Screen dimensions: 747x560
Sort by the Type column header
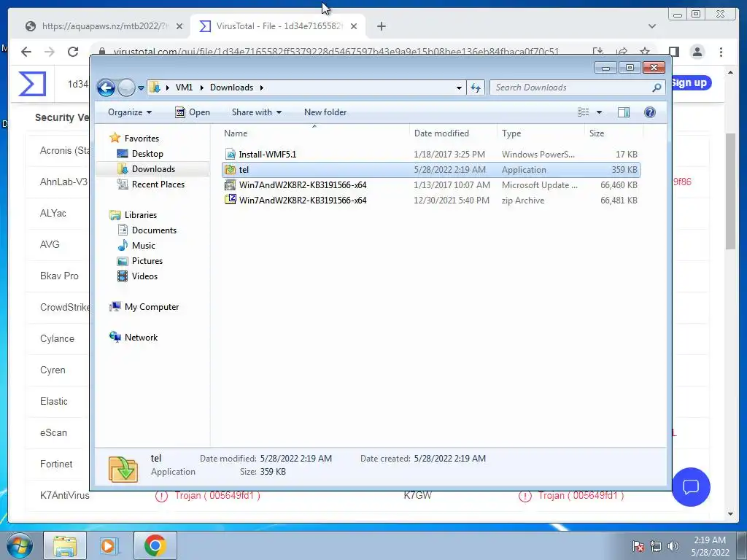(x=541, y=133)
